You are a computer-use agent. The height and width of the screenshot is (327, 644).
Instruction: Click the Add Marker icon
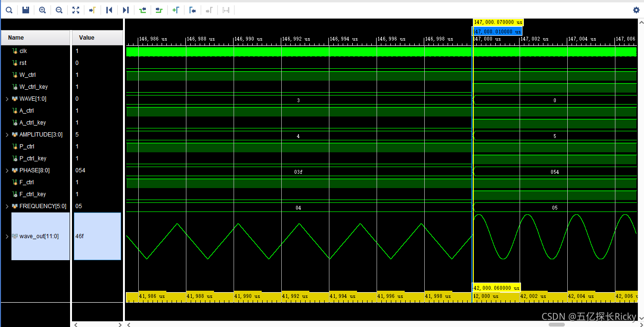176,10
